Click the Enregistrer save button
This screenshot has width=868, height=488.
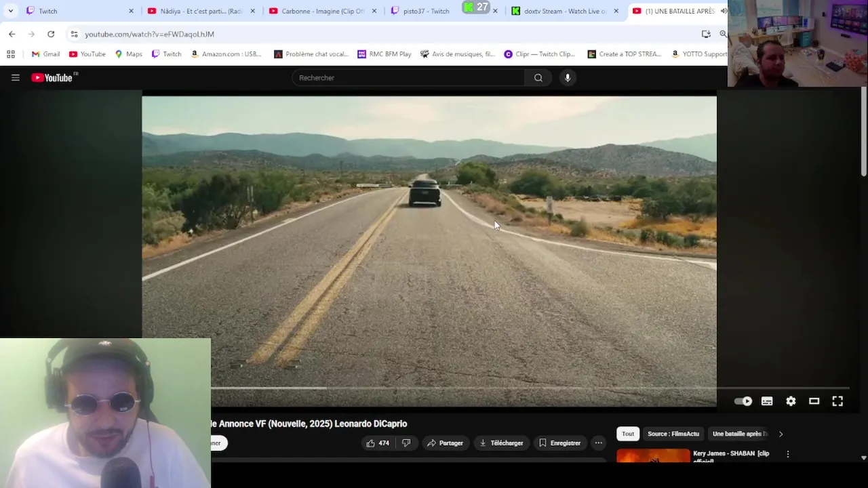pos(559,443)
